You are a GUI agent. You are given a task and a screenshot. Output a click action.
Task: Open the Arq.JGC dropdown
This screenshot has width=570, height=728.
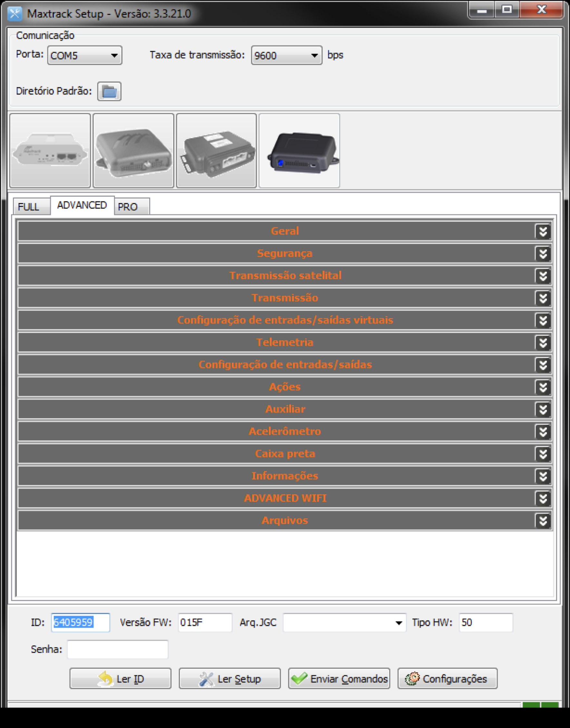pyautogui.click(x=344, y=623)
